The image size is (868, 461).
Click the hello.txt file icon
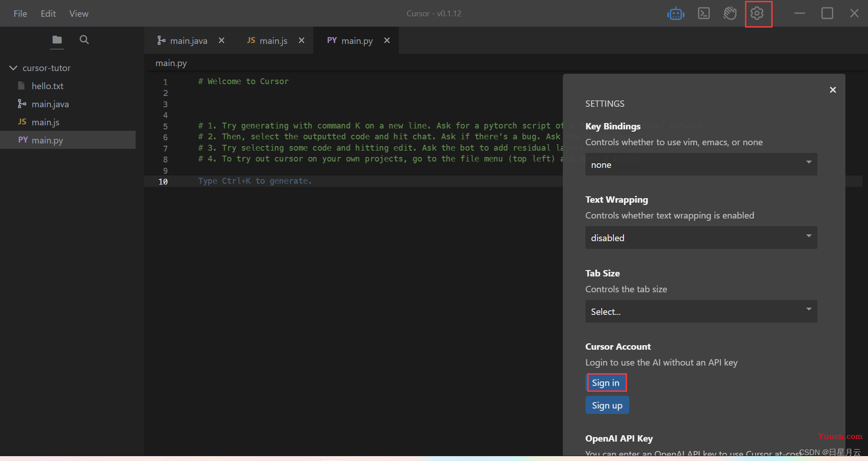21,86
